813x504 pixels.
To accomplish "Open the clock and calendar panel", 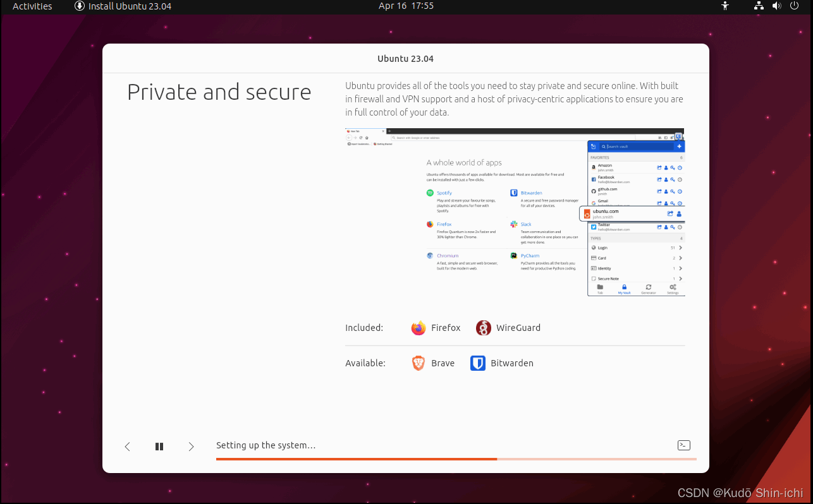I will [x=406, y=6].
